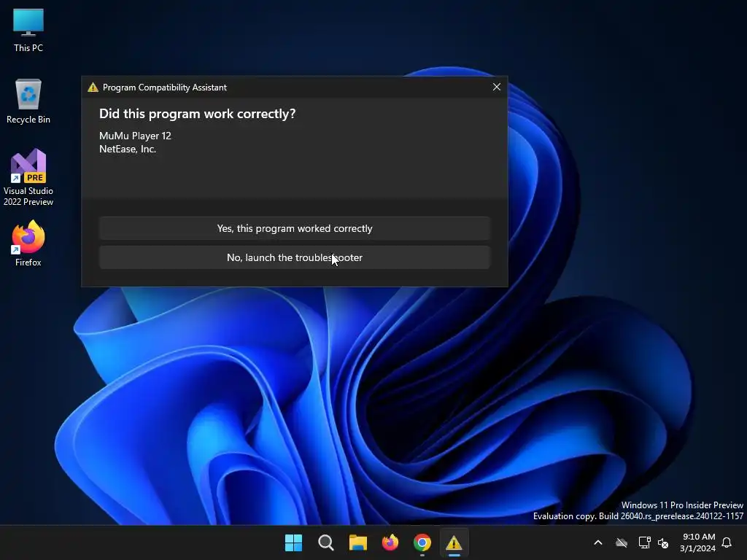
Task: Click the muted volume tray icon
Action: [662, 542]
